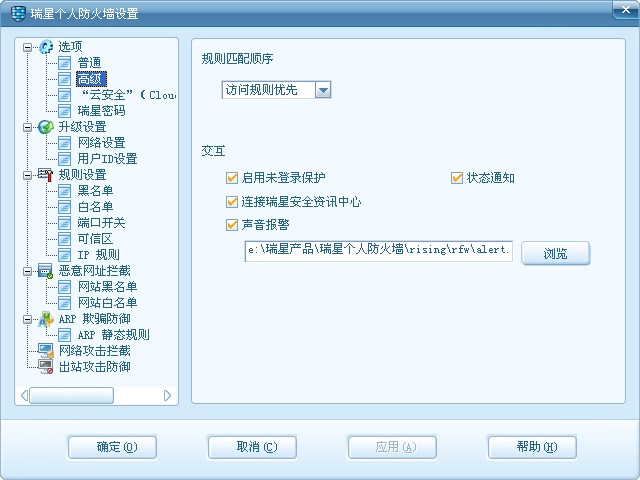
Task: Open 瑞星密码 settings page
Action: point(101,111)
